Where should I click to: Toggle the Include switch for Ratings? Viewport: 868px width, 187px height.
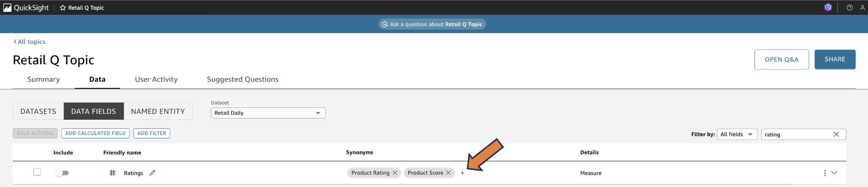click(x=62, y=173)
